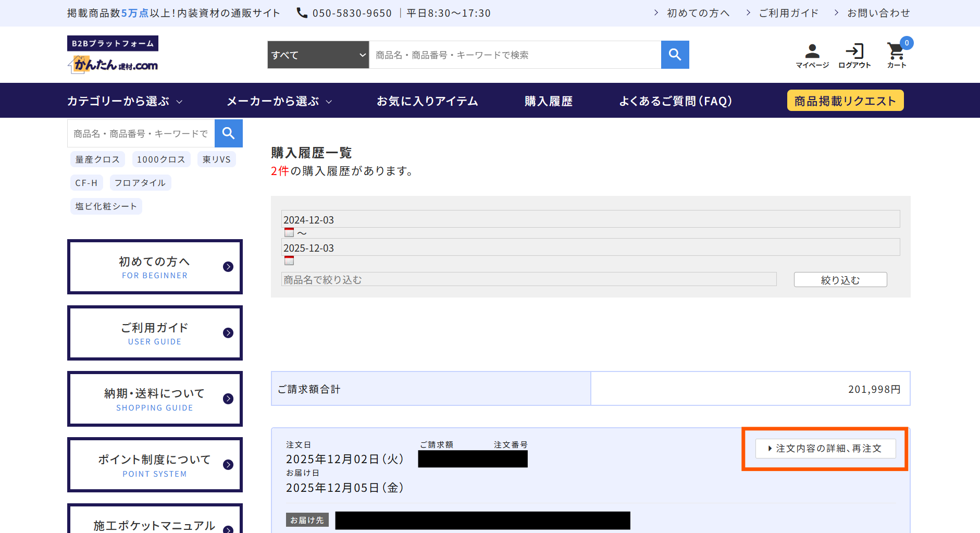This screenshot has height=533, width=980.
Task: Click the shopping cart icon
Action: 896,54
